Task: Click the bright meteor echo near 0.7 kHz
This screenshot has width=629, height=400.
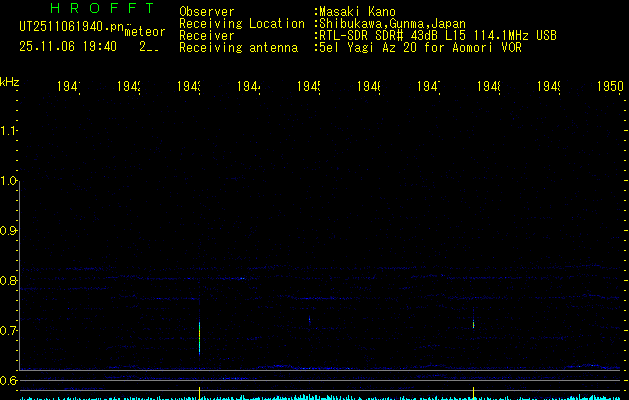Action: [200, 336]
